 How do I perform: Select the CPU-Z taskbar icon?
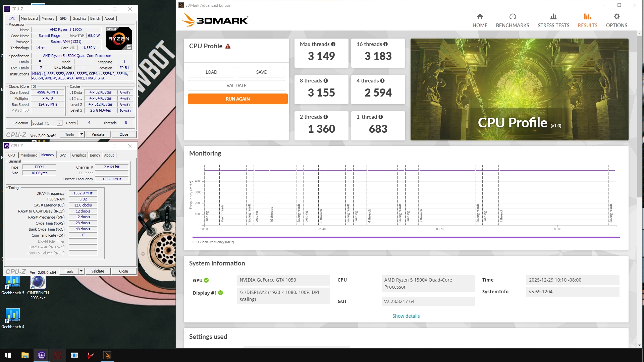pyautogui.click(x=42, y=355)
